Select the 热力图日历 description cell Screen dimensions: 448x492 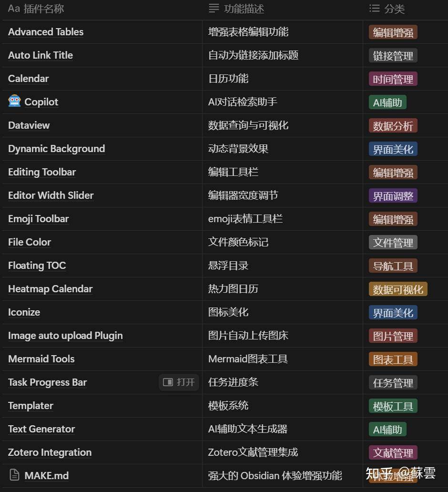click(282, 289)
